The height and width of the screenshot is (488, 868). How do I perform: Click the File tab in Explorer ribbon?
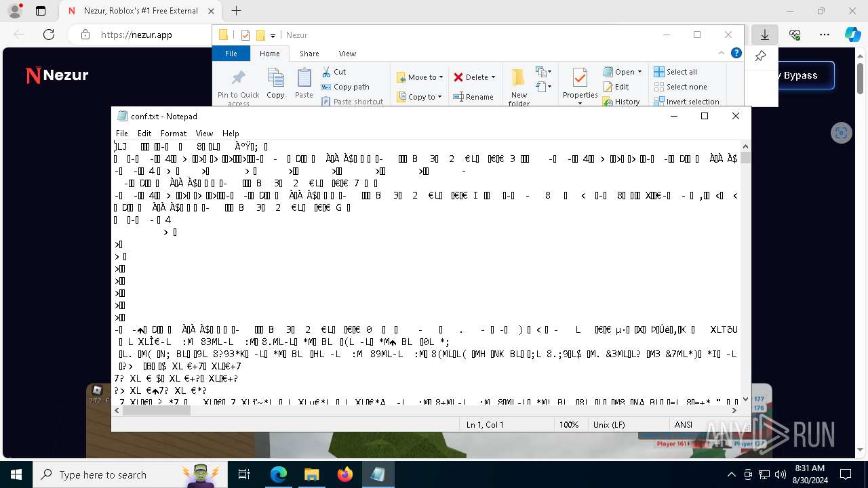pos(231,54)
